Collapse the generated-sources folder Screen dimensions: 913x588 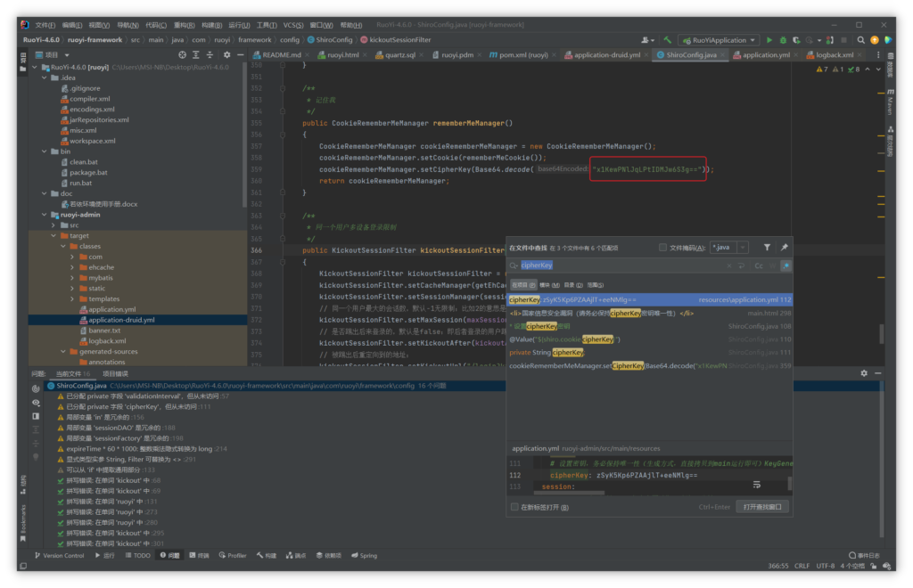pos(63,351)
